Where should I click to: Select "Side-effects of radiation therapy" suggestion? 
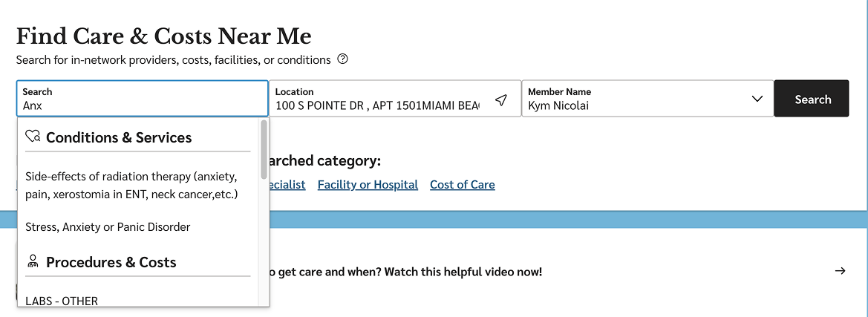(131, 186)
